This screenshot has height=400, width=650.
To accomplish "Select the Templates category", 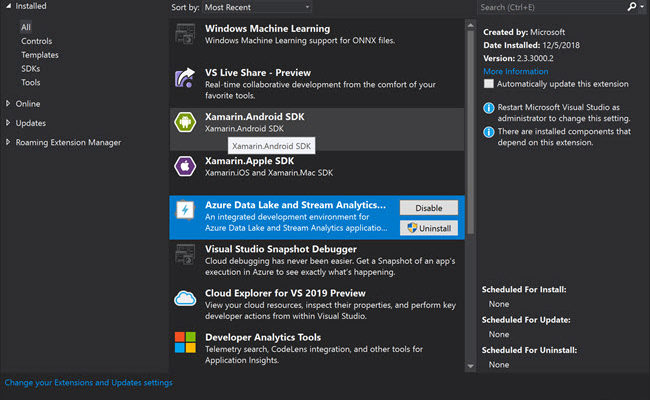I will (40, 55).
